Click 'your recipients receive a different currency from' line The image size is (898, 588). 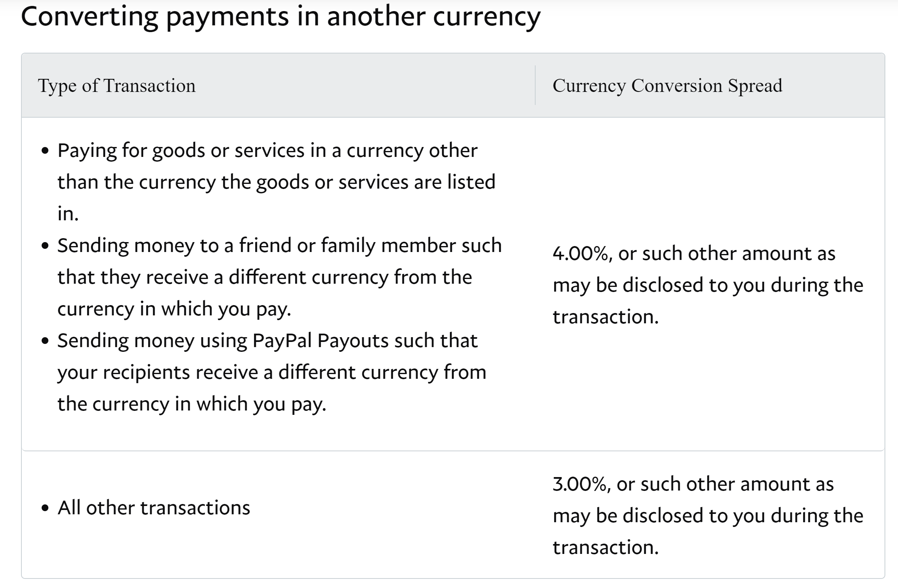click(272, 372)
